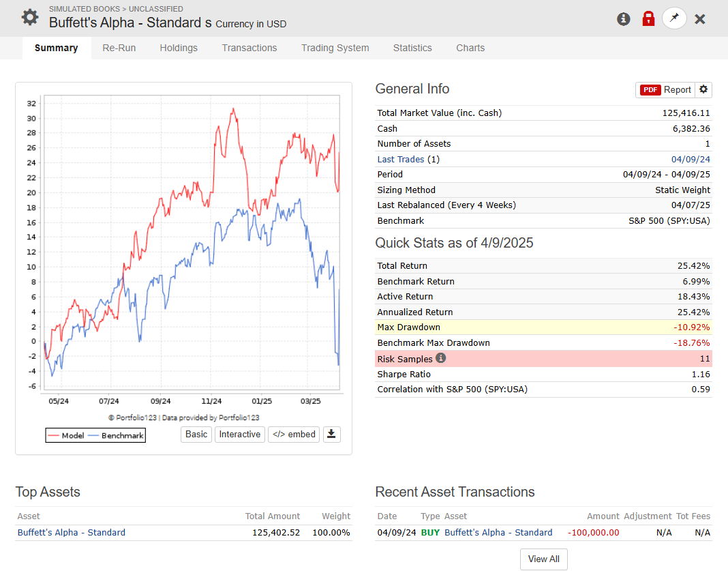Screen dimensions: 728x571
Task: Click the Sizing Method Static Weight value
Action: (x=682, y=190)
